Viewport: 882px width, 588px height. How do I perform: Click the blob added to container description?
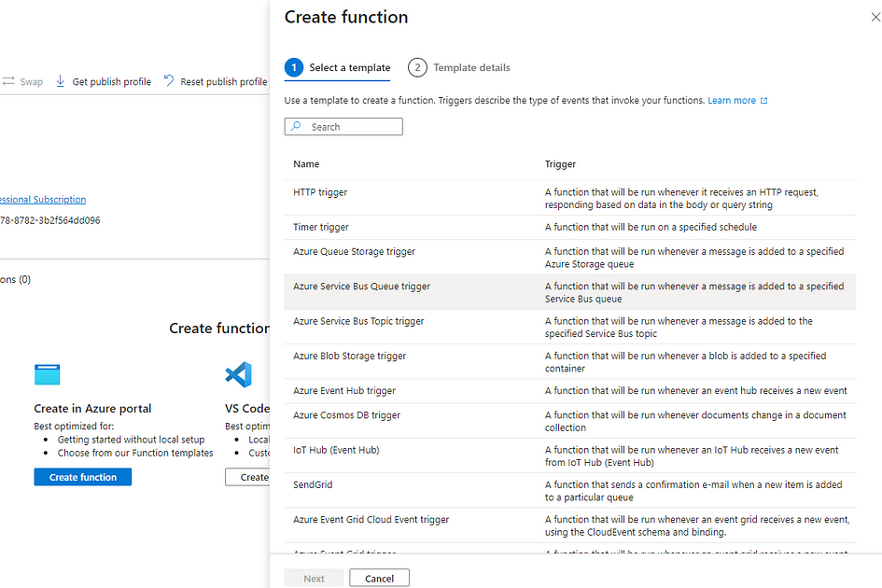click(x=685, y=362)
